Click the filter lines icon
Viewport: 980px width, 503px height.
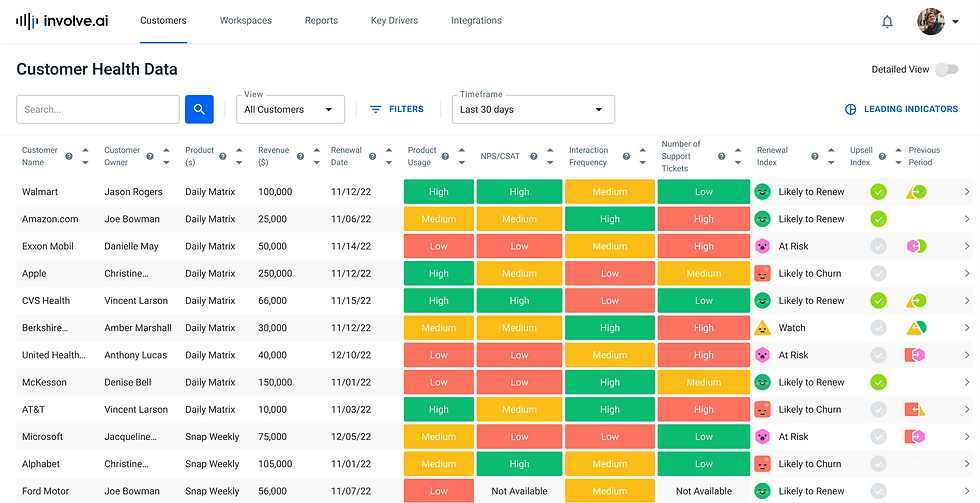376,109
